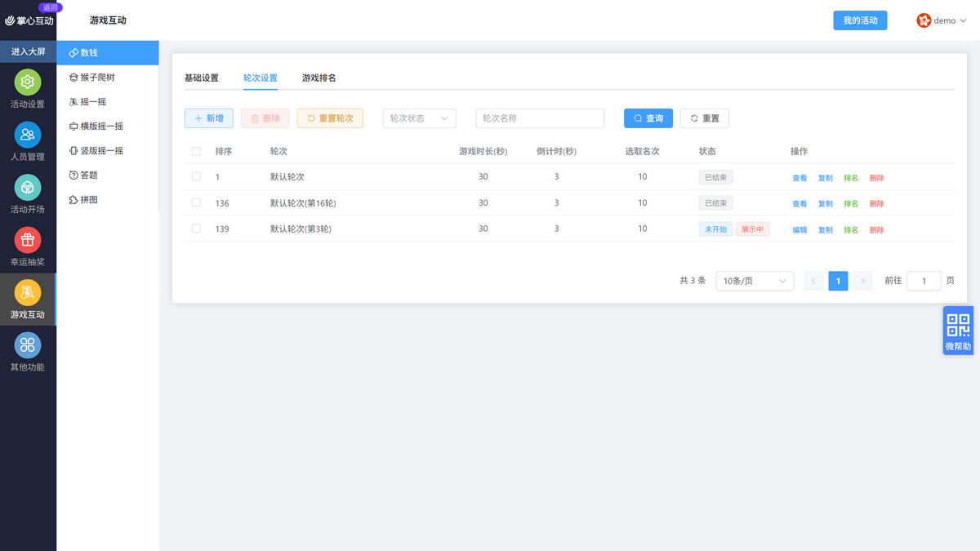Click 已结束 tag in row 1

(x=715, y=177)
